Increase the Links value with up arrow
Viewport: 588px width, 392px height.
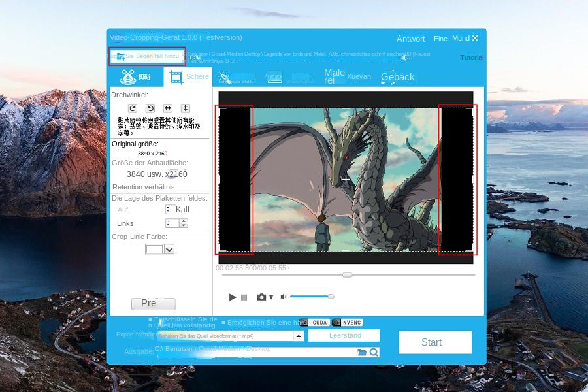[184, 221]
